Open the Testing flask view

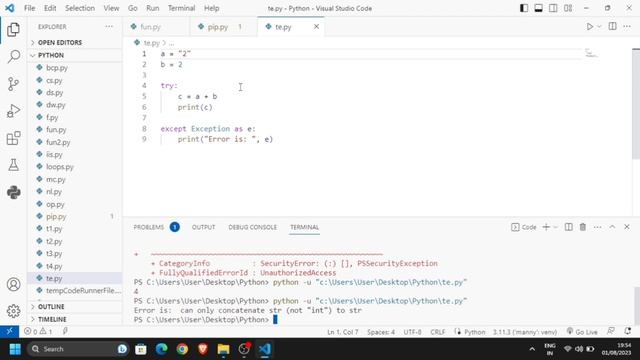tap(13, 165)
